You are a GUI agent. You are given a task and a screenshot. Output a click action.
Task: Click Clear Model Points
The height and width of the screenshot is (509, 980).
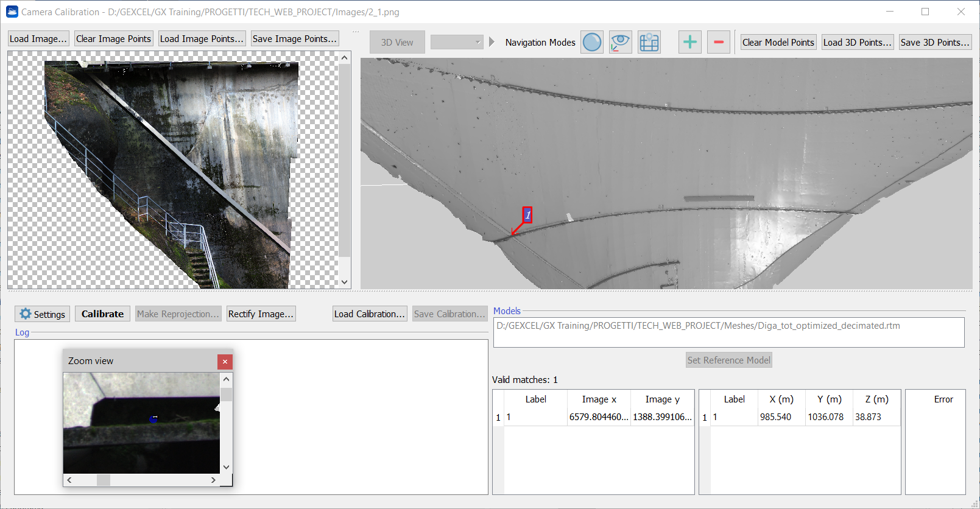click(x=778, y=42)
